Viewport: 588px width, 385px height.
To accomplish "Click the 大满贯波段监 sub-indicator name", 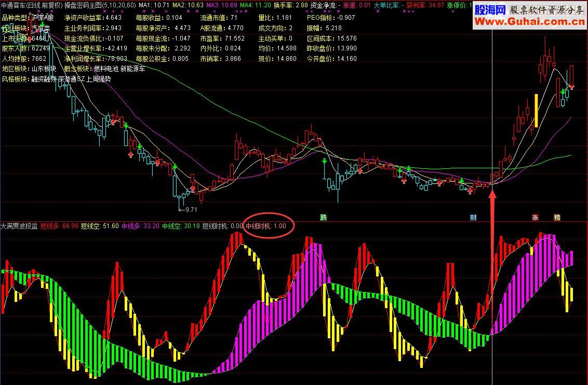I will (19, 227).
